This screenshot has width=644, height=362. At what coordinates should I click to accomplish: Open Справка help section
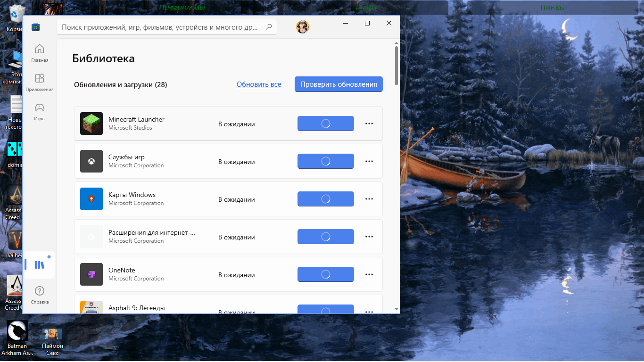(40, 295)
